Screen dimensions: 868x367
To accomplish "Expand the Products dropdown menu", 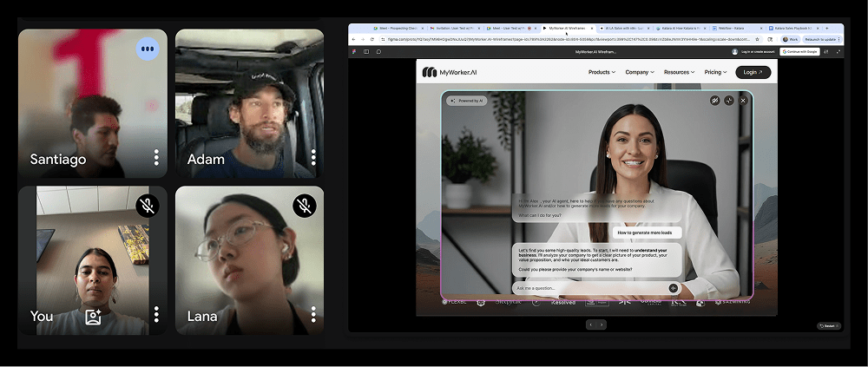I will coord(602,72).
